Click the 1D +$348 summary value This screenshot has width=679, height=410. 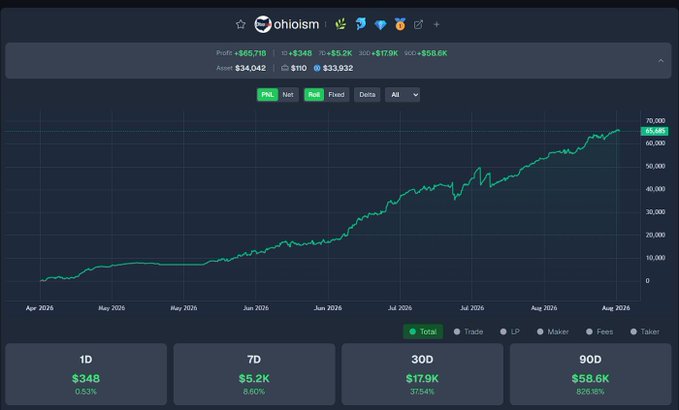(x=300, y=53)
